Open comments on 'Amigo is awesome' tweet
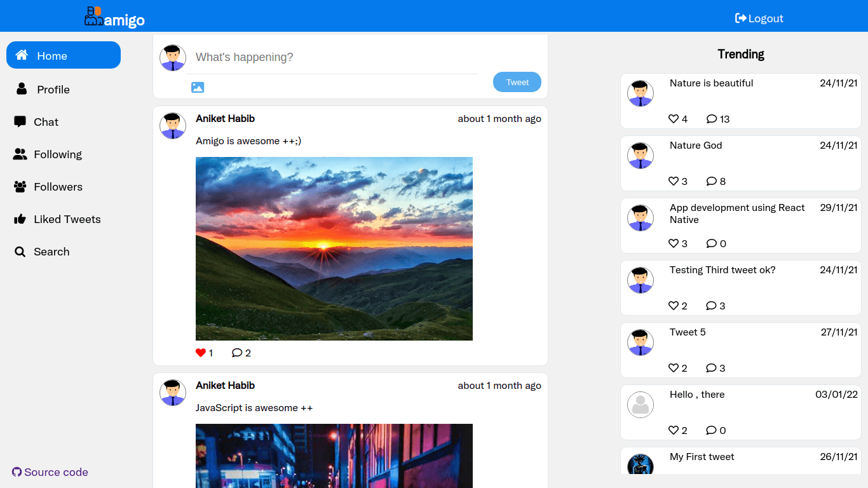This screenshot has height=488, width=868. [x=237, y=353]
